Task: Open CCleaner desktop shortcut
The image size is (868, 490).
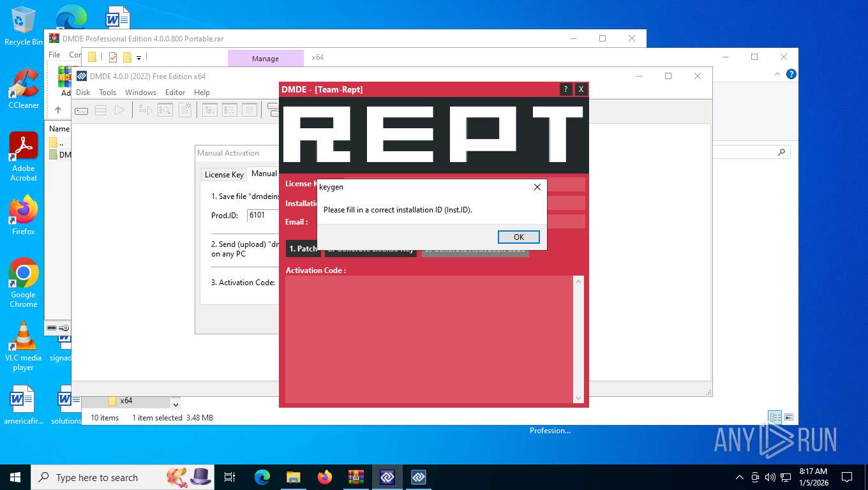Action: pos(24,89)
